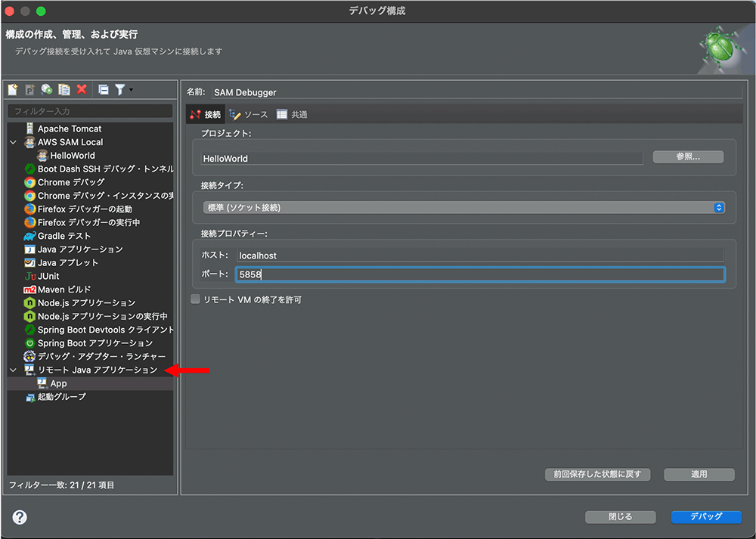756x539 pixels.
Task: Enable リモート VM の終了を許可 checkbox
Action: click(196, 299)
